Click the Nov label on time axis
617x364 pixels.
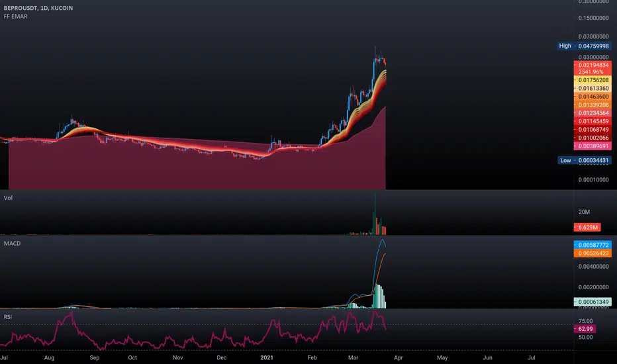(x=178, y=357)
